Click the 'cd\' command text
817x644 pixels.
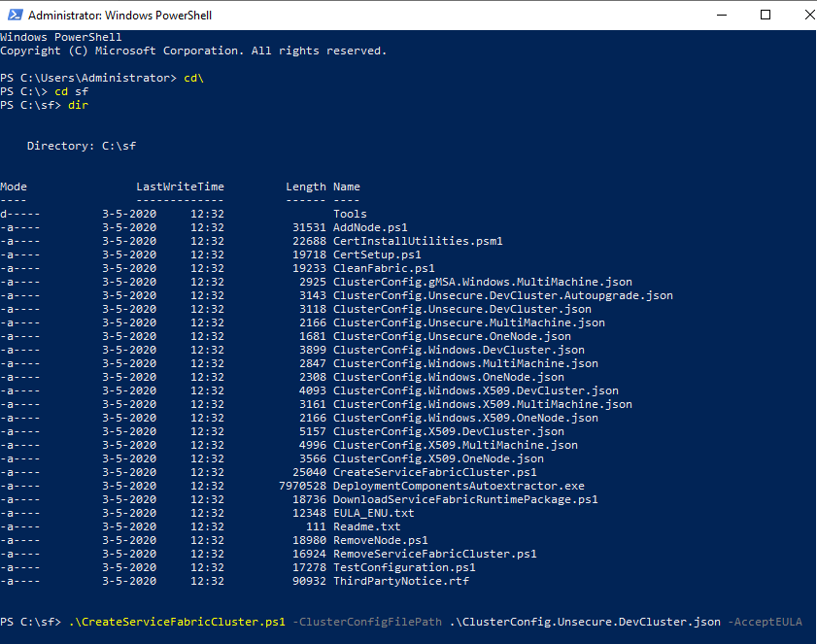point(194,78)
